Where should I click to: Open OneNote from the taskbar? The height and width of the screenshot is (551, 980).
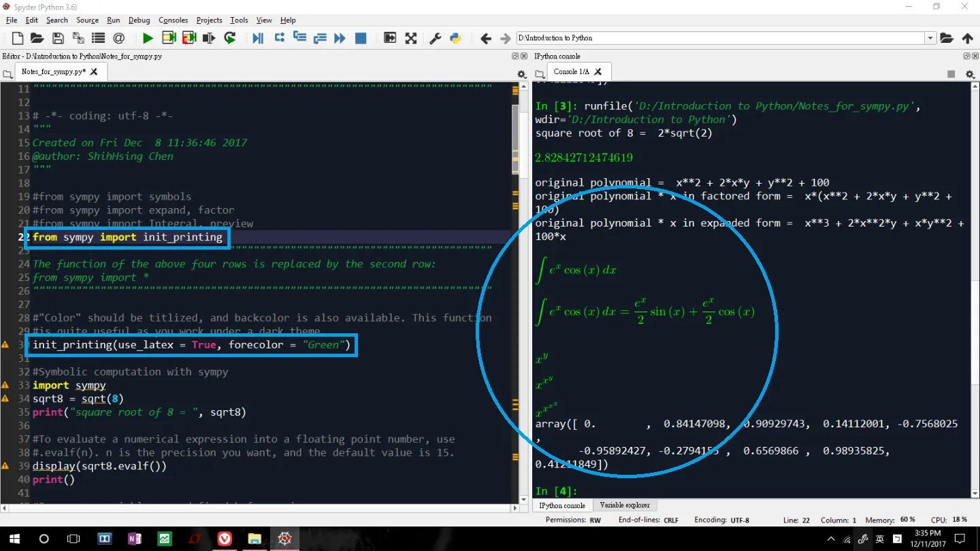pos(135,539)
